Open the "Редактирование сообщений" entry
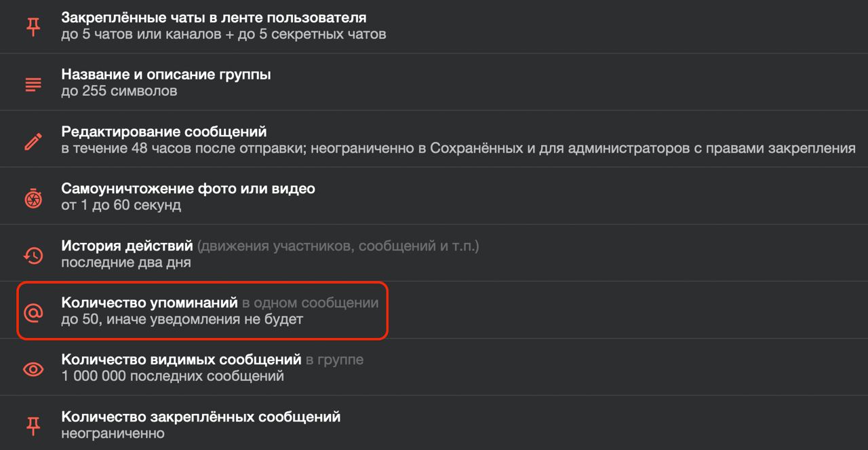The image size is (868, 450). tap(164, 132)
